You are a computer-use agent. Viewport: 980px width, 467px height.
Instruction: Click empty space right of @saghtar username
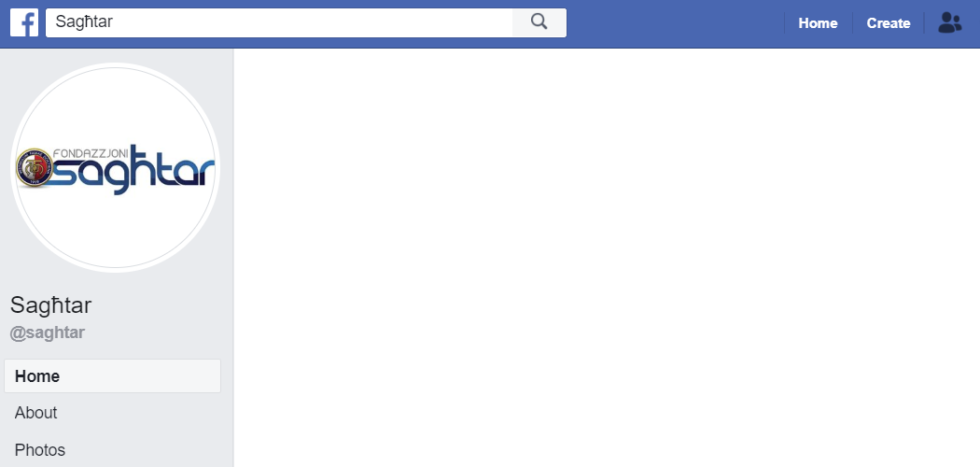156,333
